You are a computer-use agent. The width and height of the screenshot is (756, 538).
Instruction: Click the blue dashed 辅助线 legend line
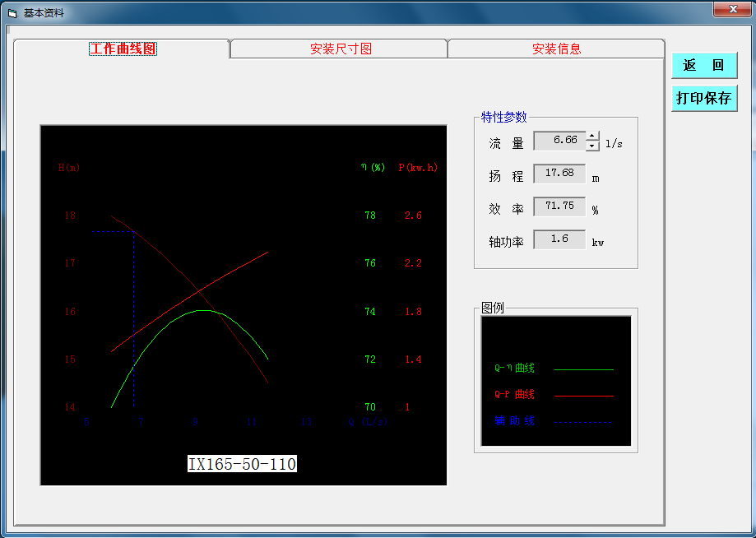[583, 422]
